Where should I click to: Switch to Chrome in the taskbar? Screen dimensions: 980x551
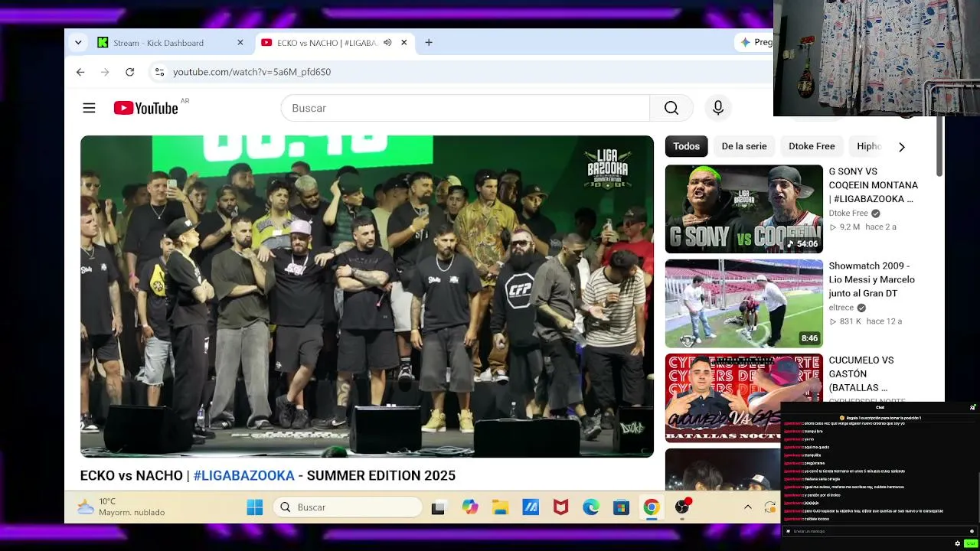tap(652, 507)
